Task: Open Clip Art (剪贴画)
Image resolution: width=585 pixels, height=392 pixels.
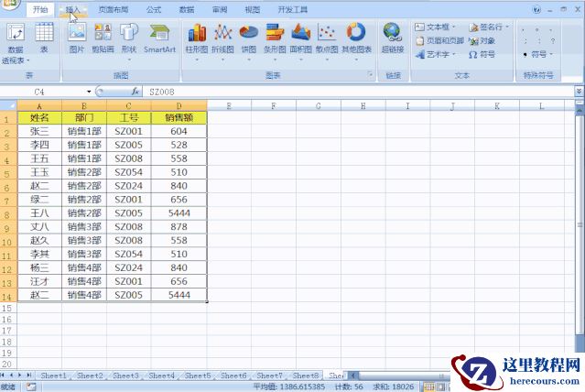Action: click(103, 38)
